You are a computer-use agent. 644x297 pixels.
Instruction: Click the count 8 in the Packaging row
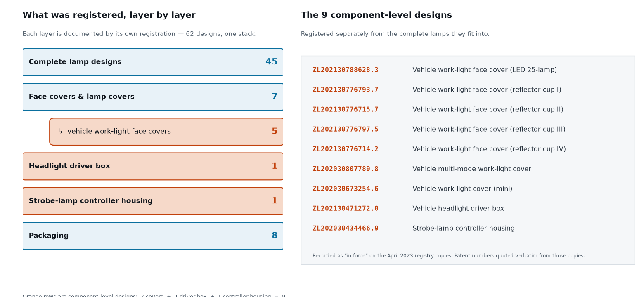[x=275, y=236]
